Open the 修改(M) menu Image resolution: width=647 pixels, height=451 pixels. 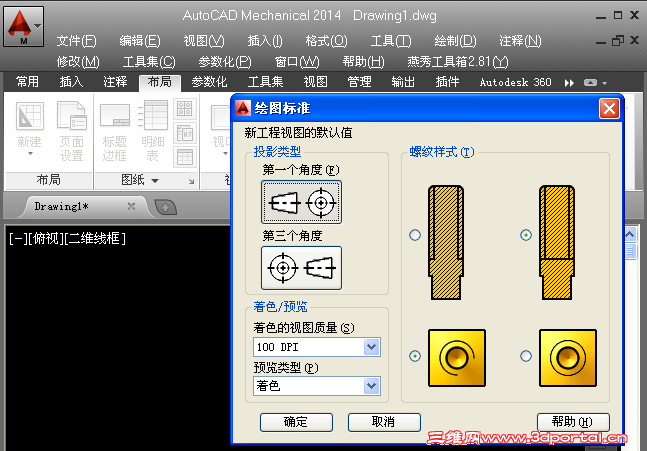pyautogui.click(x=78, y=62)
